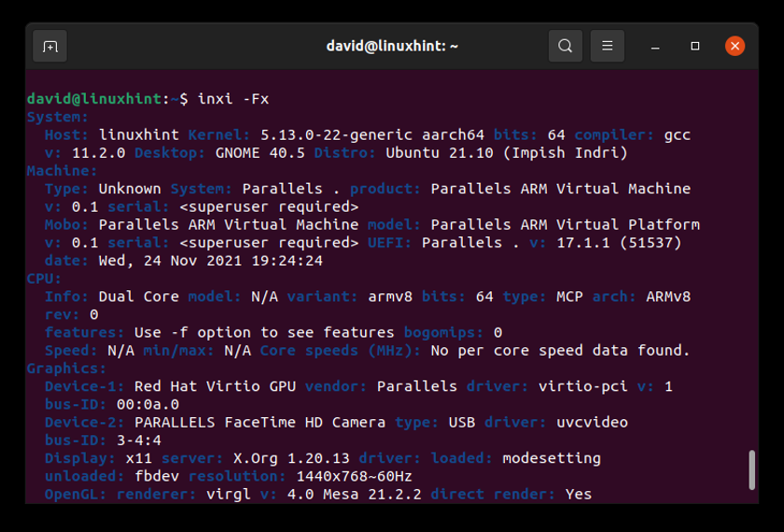Close the terminal window
The height and width of the screenshot is (532, 784).
point(735,46)
